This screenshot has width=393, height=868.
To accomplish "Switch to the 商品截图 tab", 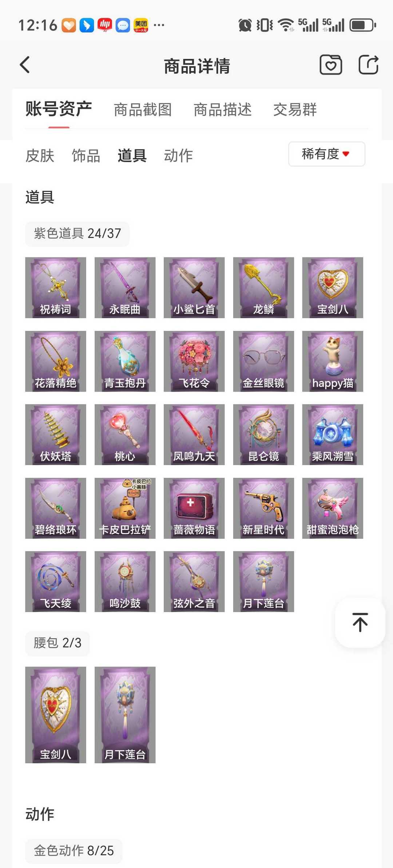I will tap(143, 109).
